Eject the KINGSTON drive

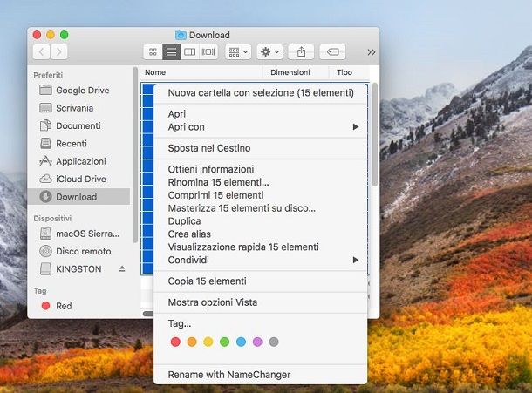pos(122,269)
